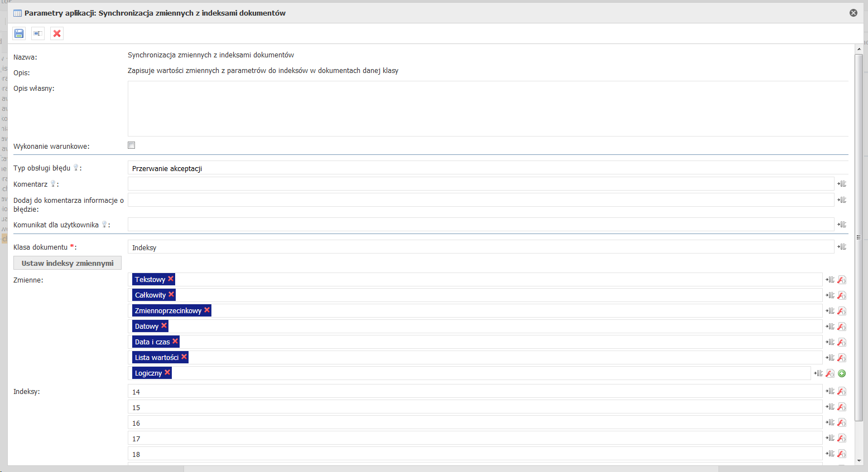Click the text field rename toolbar icon
Viewport: 868px width, 472px height.
[x=38, y=33]
